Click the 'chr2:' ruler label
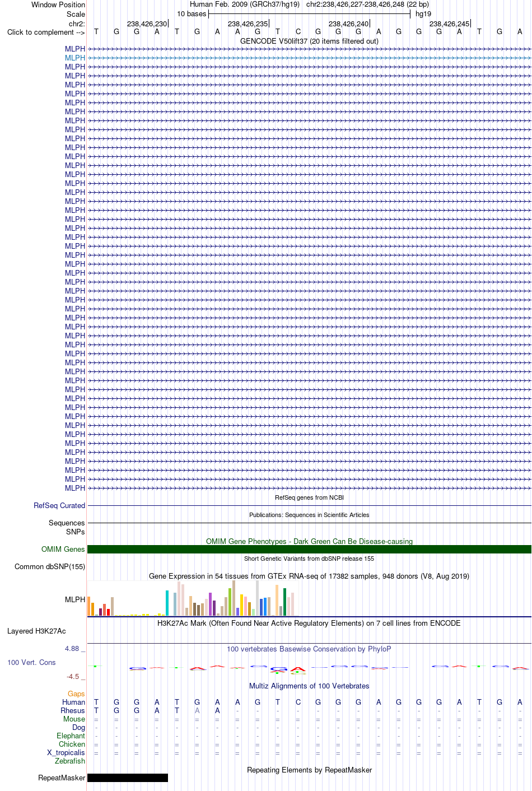 pyautogui.click(x=77, y=24)
